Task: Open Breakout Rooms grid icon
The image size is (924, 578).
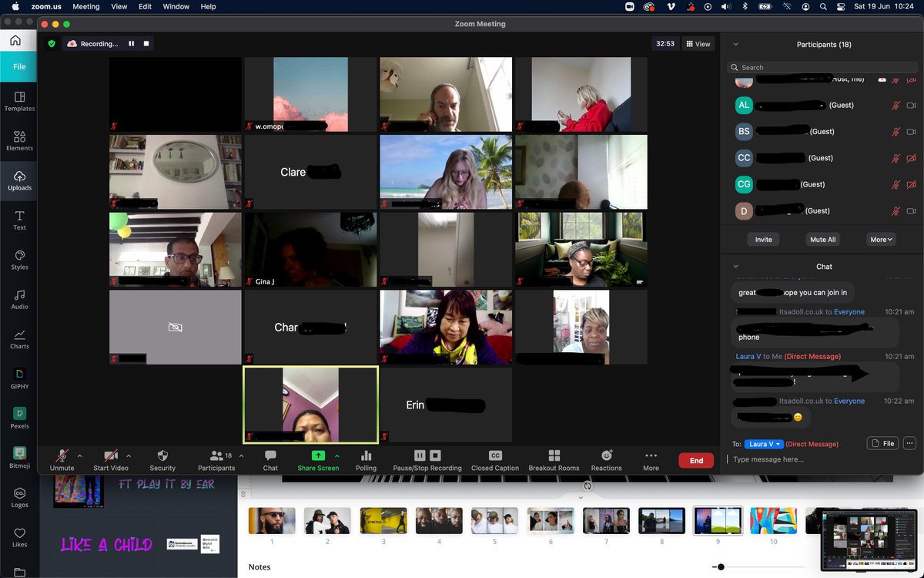Action: pos(554,455)
